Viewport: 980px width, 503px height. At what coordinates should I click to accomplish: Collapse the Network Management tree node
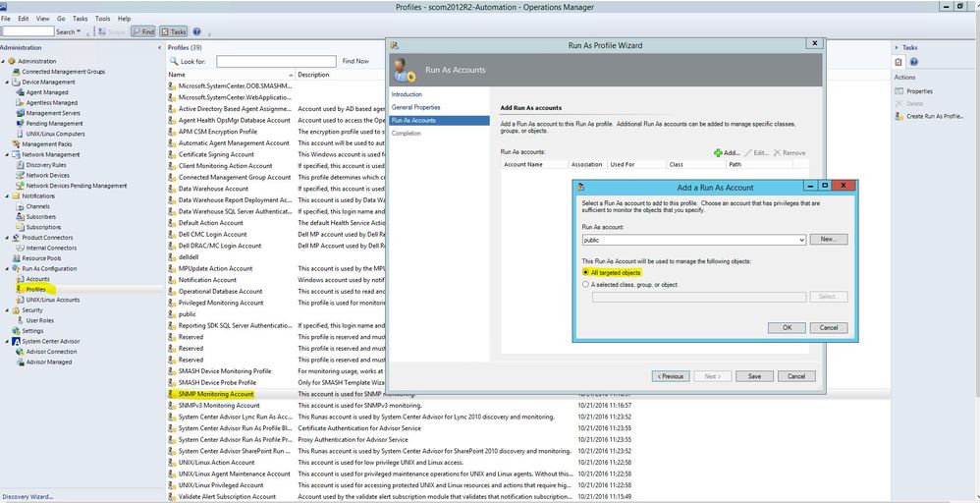pos(7,154)
